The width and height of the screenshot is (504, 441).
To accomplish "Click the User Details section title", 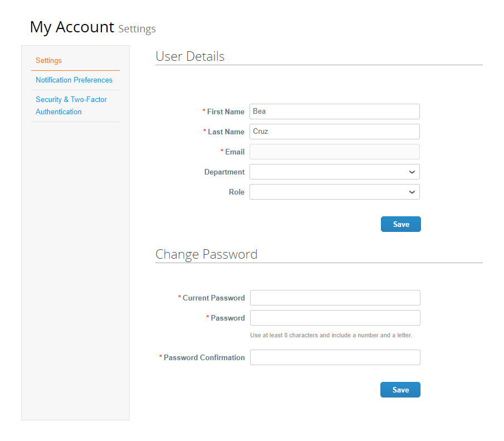I will 190,56.
